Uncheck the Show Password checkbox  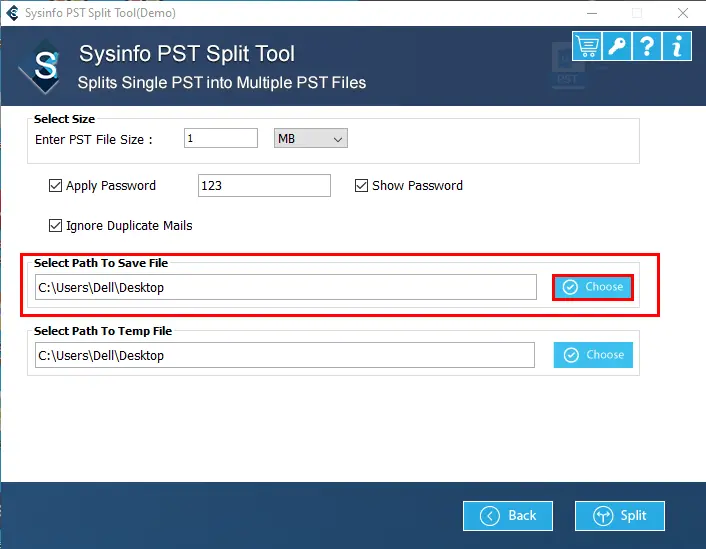(x=362, y=185)
